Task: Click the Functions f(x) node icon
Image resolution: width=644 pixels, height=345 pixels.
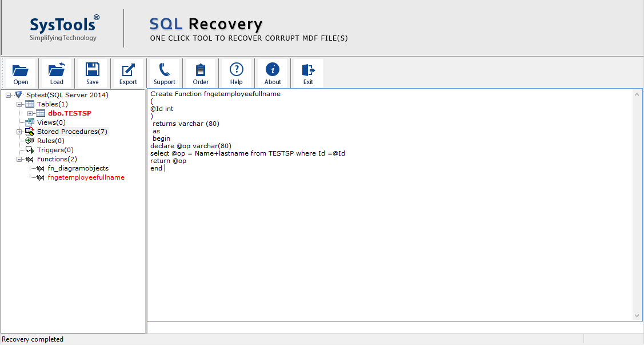Action: pos(30,159)
